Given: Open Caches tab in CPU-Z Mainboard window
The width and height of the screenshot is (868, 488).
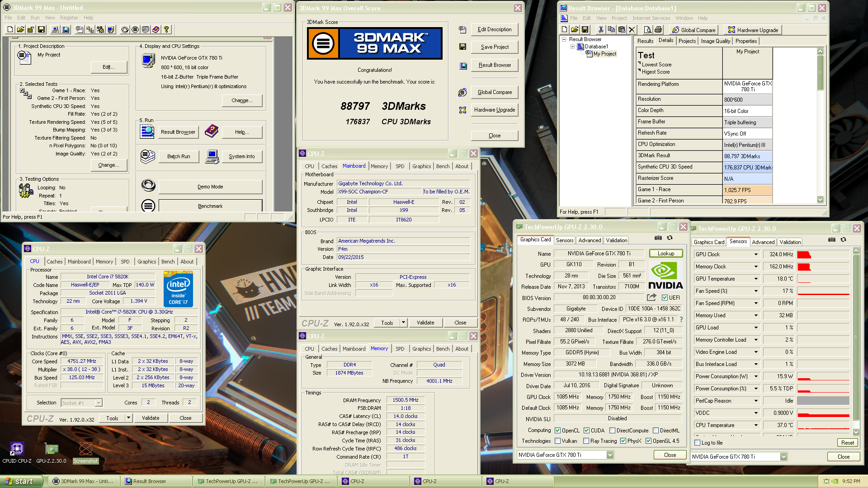Looking at the screenshot, I should 329,166.
